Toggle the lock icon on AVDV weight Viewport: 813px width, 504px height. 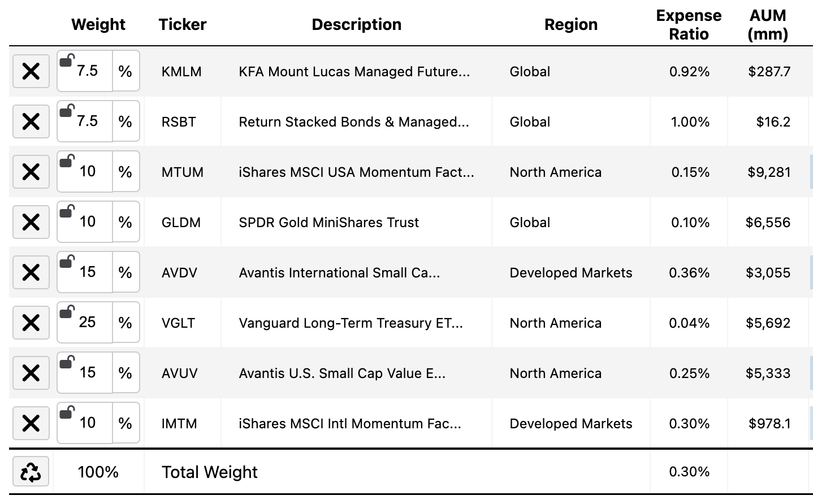point(67,261)
